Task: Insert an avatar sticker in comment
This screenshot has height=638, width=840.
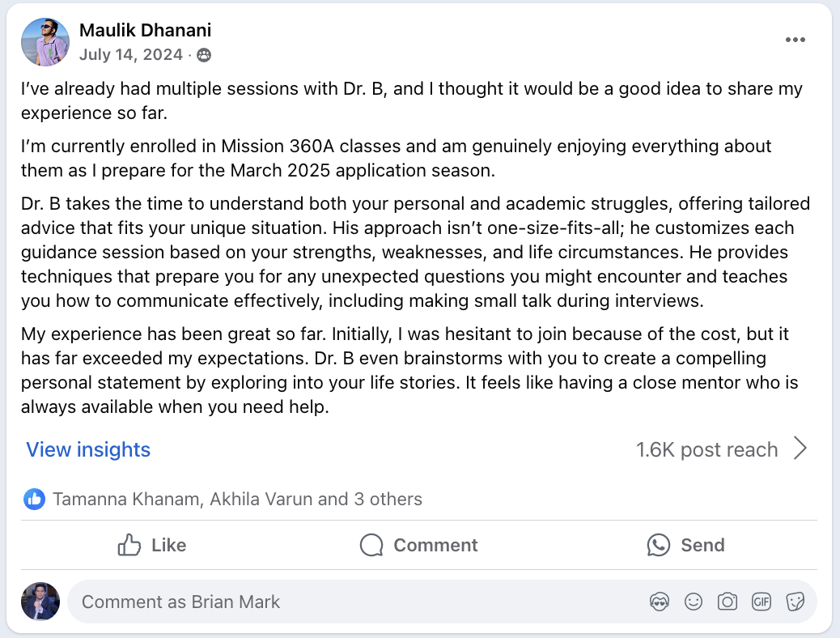Action: 660,602
